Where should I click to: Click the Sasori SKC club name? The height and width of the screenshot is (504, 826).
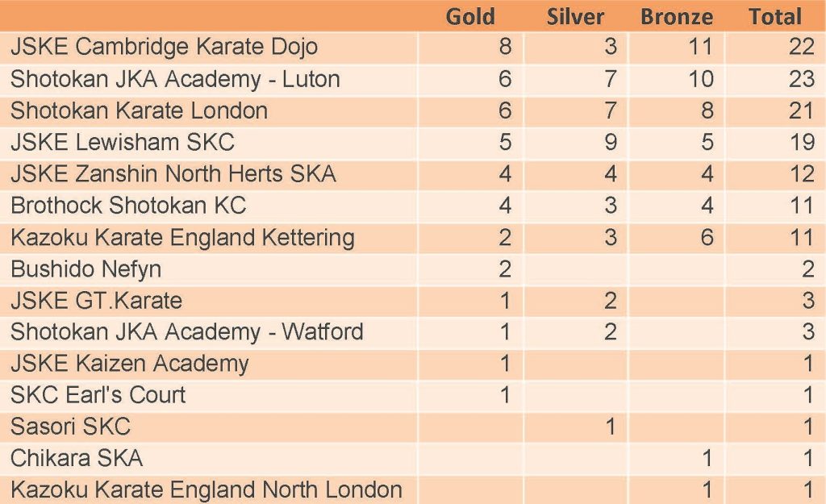[x=70, y=426]
